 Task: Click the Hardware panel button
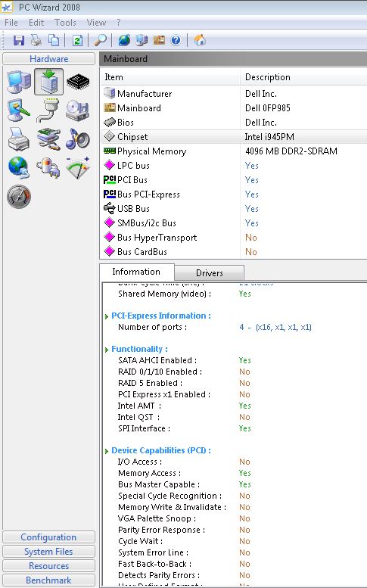(x=48, y=58)
